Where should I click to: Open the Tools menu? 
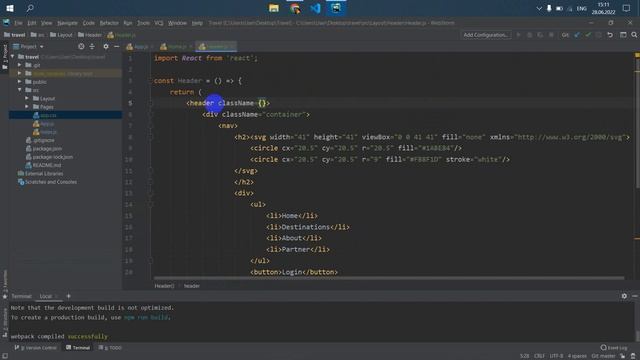point(143,23)
